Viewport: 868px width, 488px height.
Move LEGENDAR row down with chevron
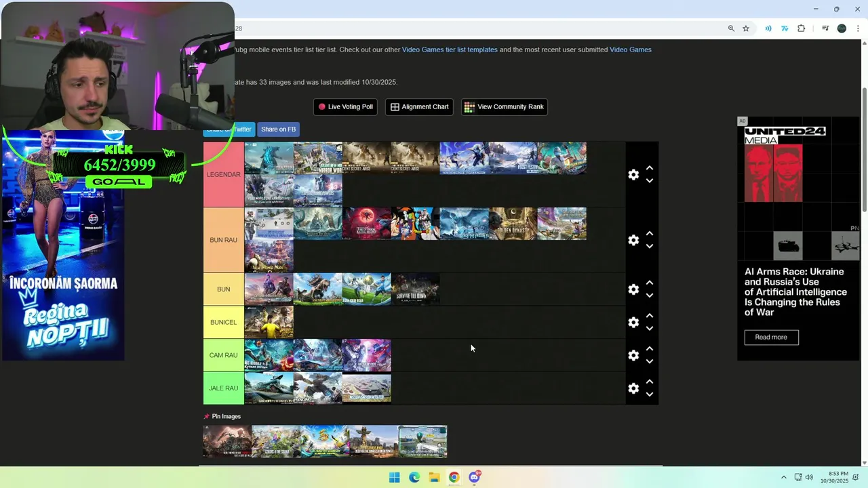(x=650, y=181)
